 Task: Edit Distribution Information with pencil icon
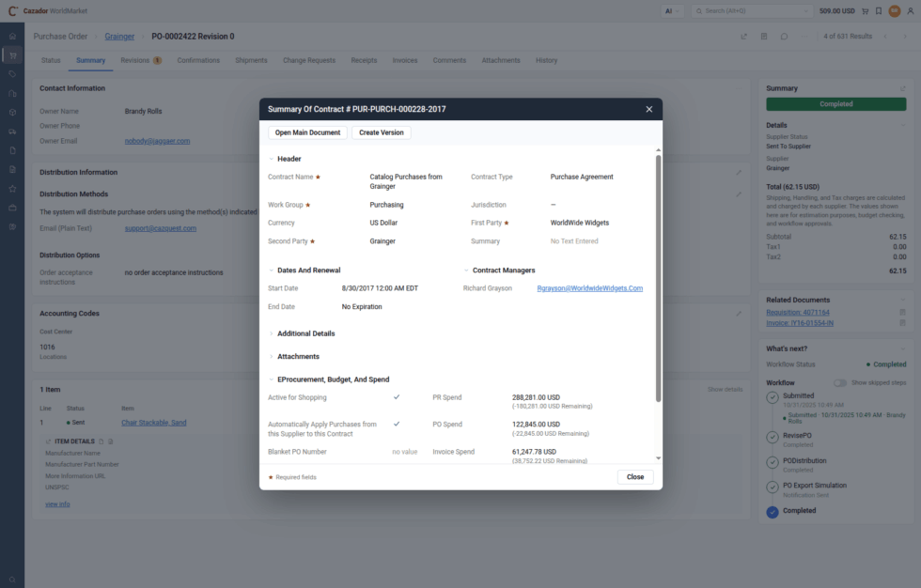point(739,173)
